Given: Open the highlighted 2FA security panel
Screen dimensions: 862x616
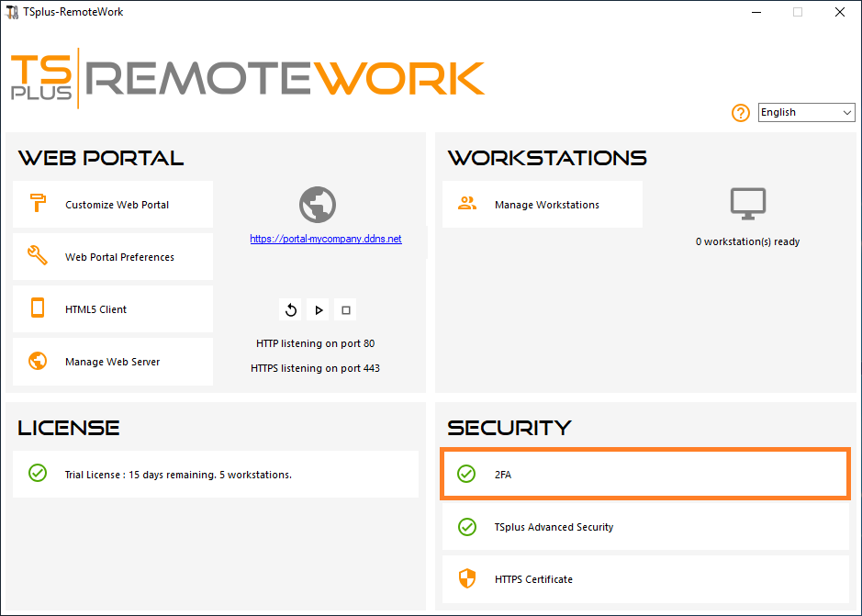Looking at the screenshot, I should pos(643,475).
